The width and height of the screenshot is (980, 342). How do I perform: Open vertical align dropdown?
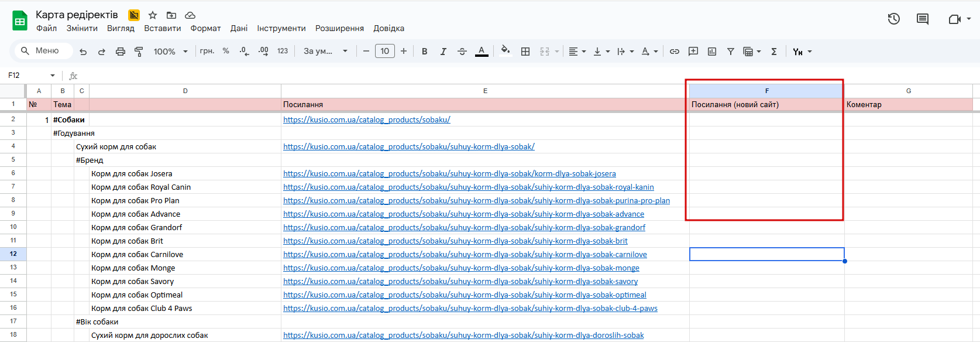601,52
